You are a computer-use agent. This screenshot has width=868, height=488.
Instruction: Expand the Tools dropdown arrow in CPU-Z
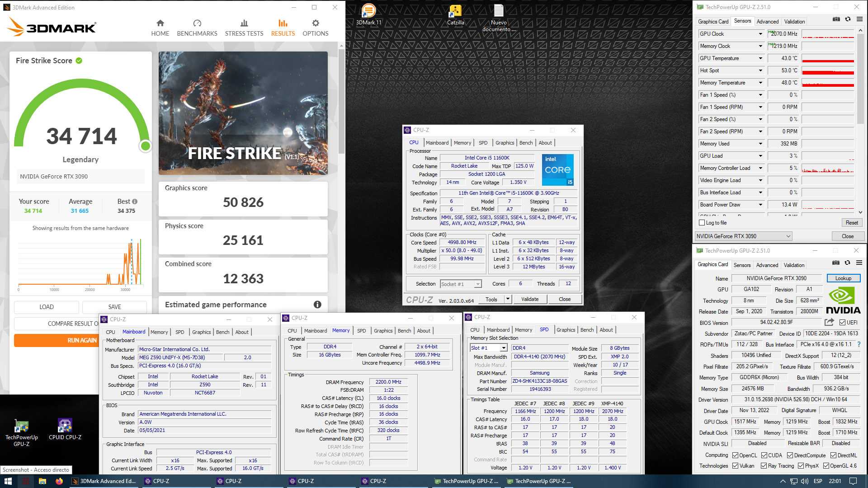[508, 299]
